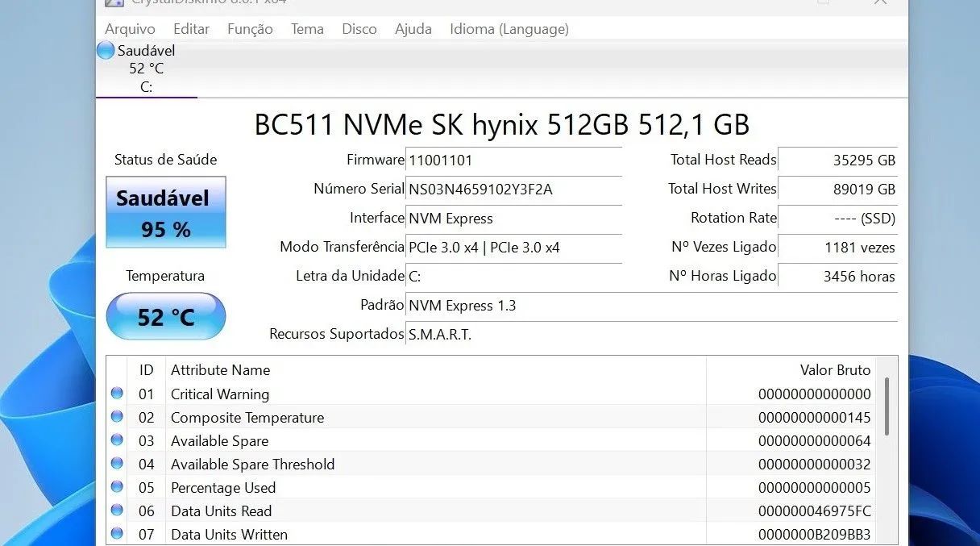
Task: Click the Interface field NVM Express
Action: (514, 219)
